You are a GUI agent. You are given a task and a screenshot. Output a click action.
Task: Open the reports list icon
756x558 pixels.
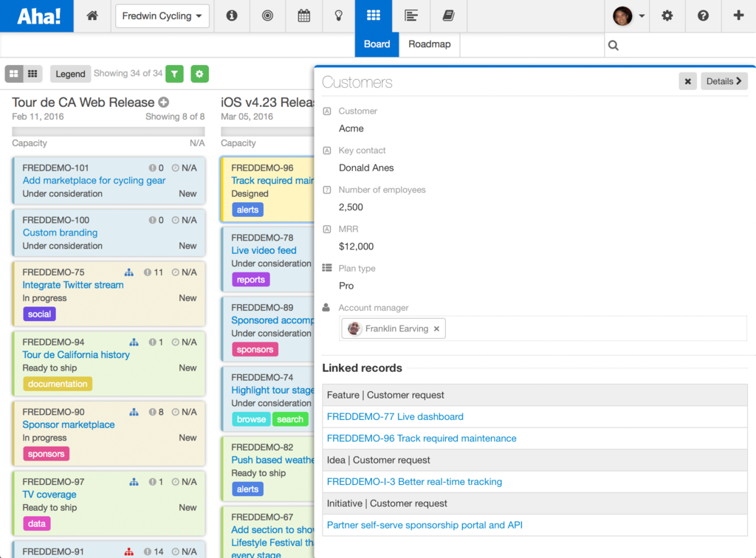point(411,16)
